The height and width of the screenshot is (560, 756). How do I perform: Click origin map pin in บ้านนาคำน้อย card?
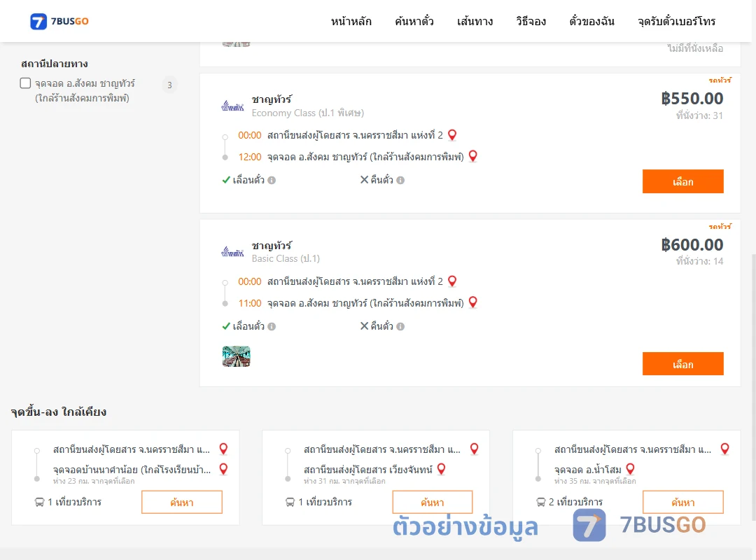[224, 449]
